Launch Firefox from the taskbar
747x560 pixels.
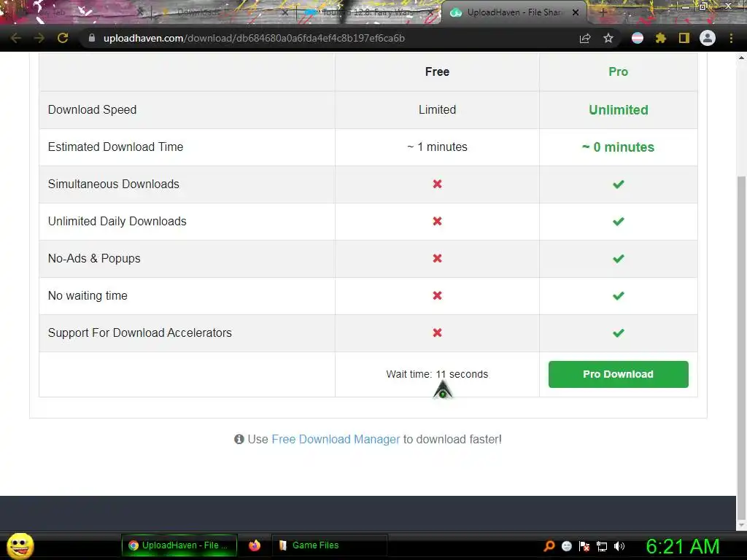tap(255, 545)
